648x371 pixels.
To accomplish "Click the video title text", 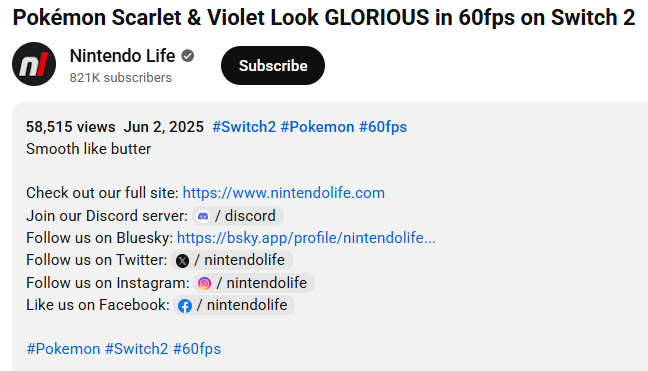I will click(324, 18).
